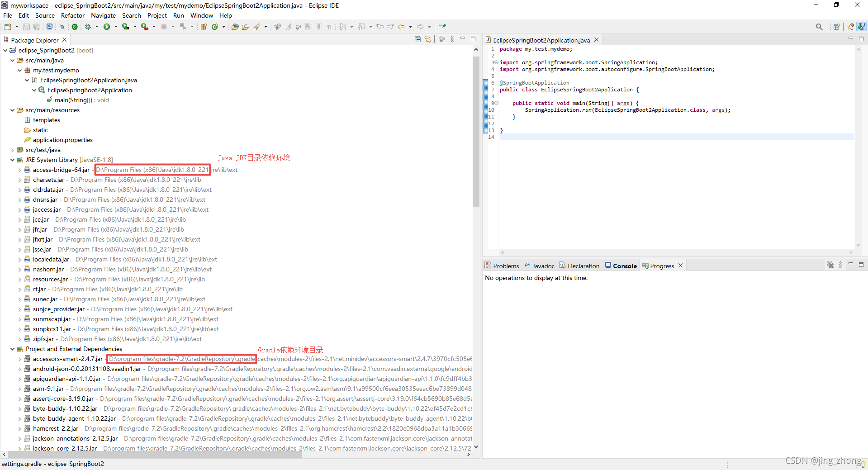Click the New Java Class icon
The image size is (868, 470).
215,27
